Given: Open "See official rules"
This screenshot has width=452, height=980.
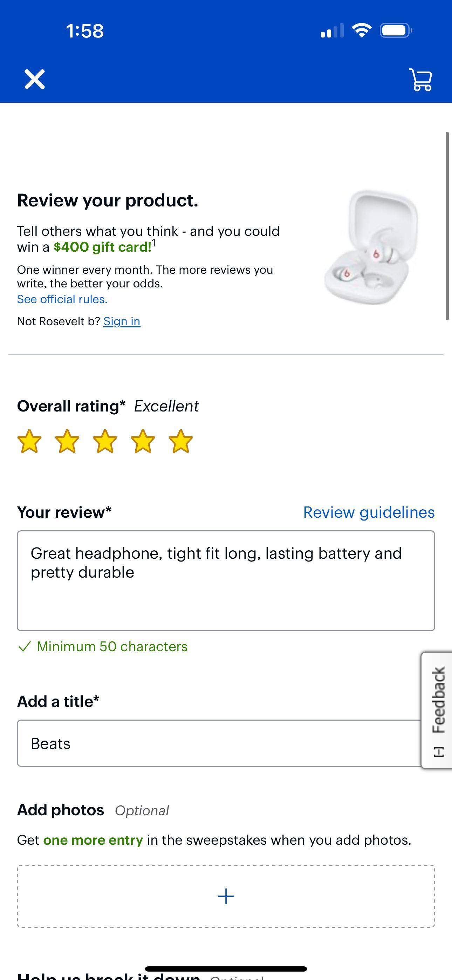Looking at the screenshot, I should [62, 299].
